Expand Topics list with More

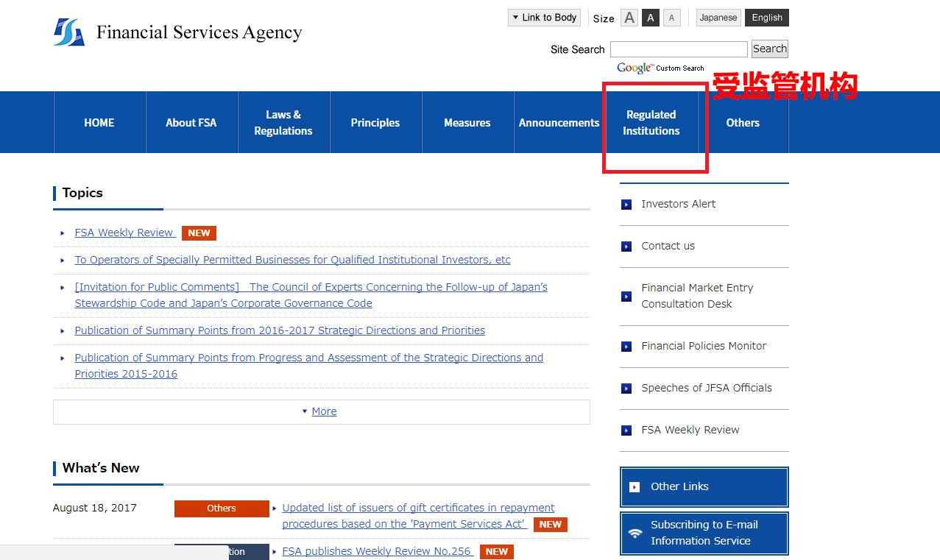[x=322, y=411]
